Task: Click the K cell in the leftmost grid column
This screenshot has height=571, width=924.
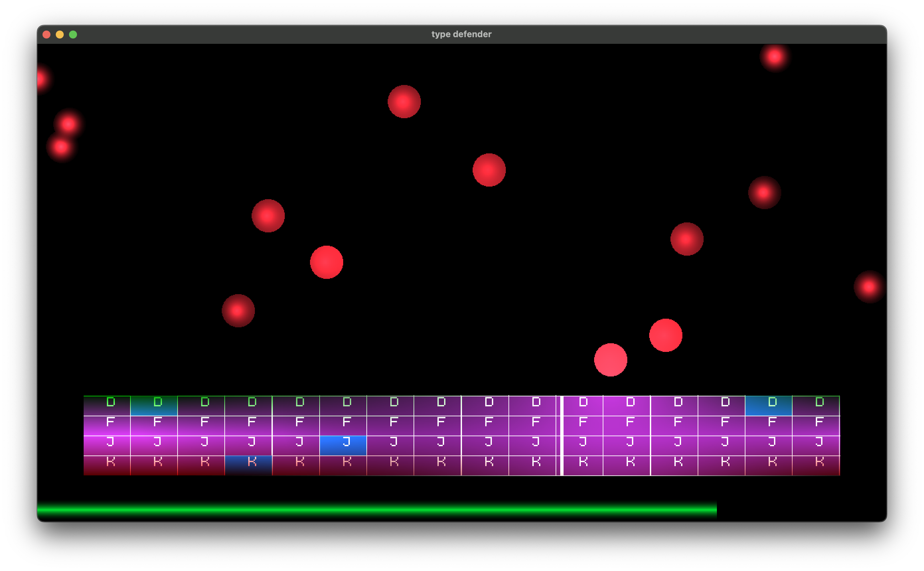Action: click(107, 465)
